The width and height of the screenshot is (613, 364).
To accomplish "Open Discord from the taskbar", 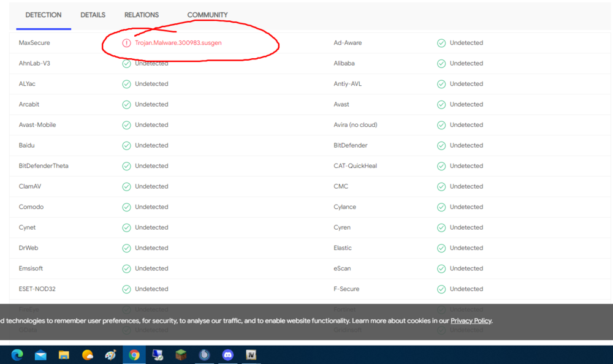I will point(227,355).
